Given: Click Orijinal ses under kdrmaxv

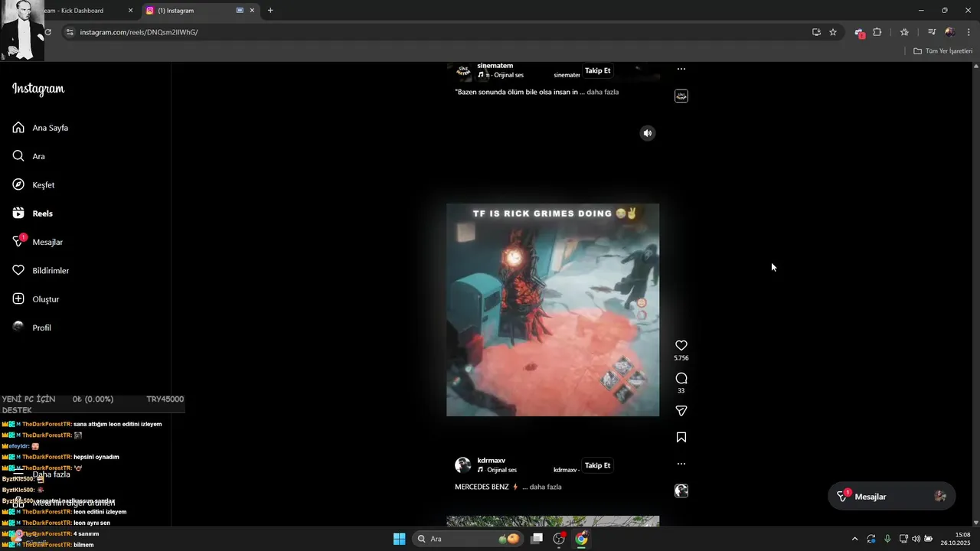Looking at the screenshot, I should (501, 470).
